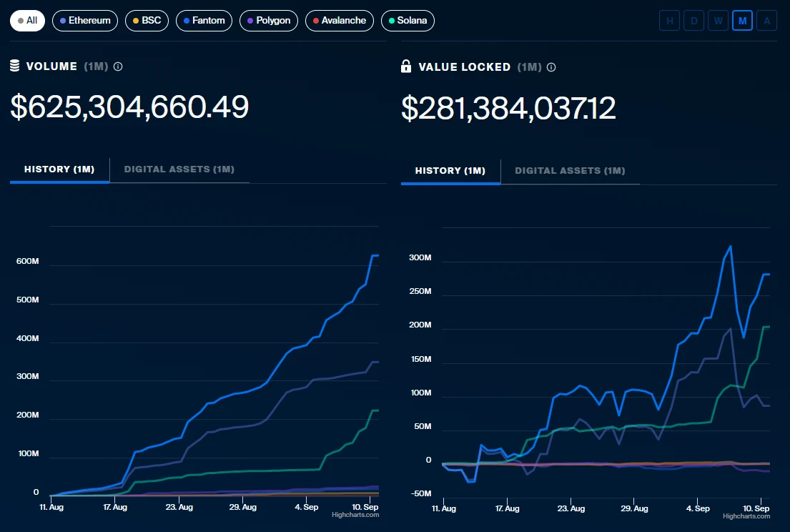Open the info icon beside Volume

pyautogui.click(x=118, y=66)
